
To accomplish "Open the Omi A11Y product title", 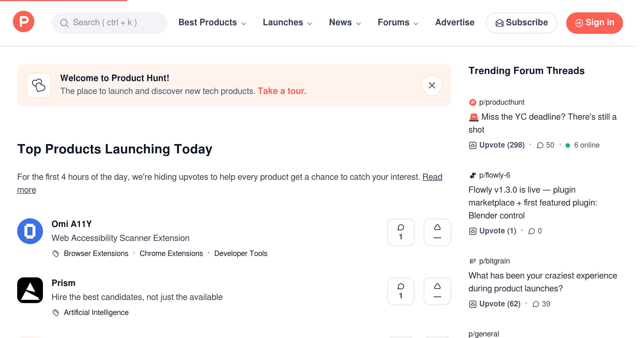I will pyautogui.click(x=72, y=224).
